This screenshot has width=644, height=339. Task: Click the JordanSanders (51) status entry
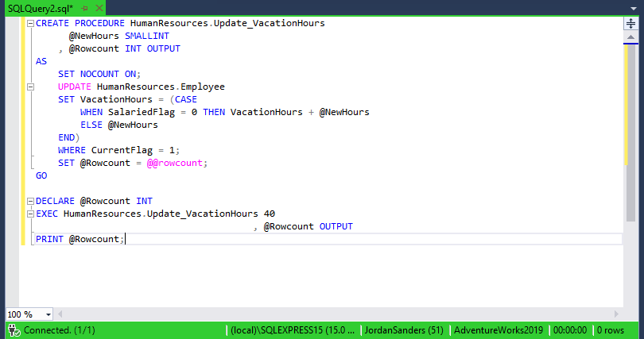[404, 330]
